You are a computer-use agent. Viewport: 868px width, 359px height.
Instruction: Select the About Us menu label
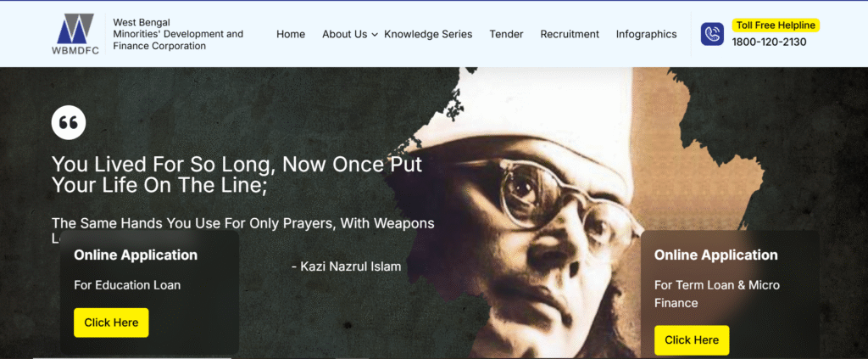344,34
